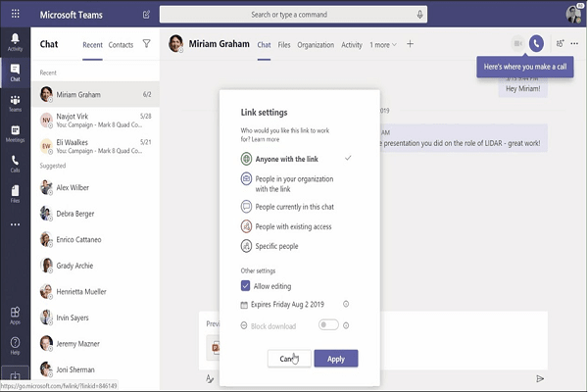Open Chat in the left sidebar

point(15,73)
